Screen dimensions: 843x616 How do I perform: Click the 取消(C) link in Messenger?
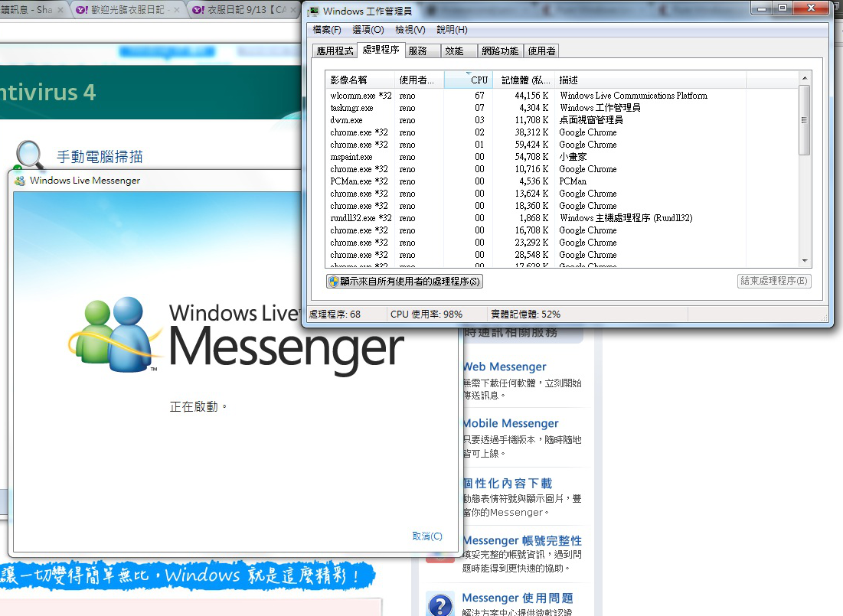[x=427, y=536]
